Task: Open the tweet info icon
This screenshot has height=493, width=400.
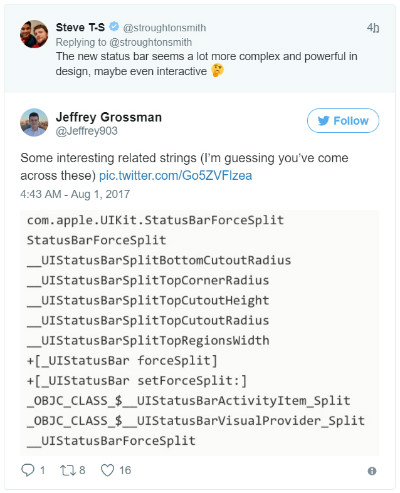Action: pyautogui.click(x=372, y=471)
